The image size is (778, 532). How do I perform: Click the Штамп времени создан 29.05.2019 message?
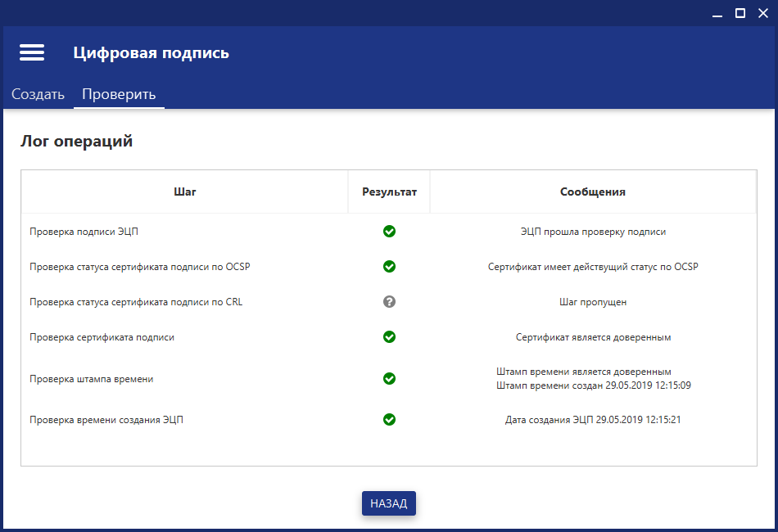(593, 385)
